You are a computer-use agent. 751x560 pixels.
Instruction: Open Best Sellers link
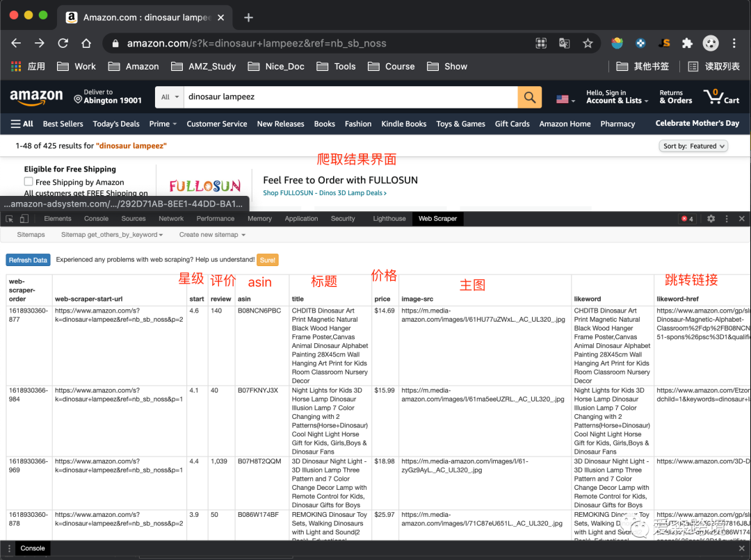pyautogui.click(x=63, y=124)
